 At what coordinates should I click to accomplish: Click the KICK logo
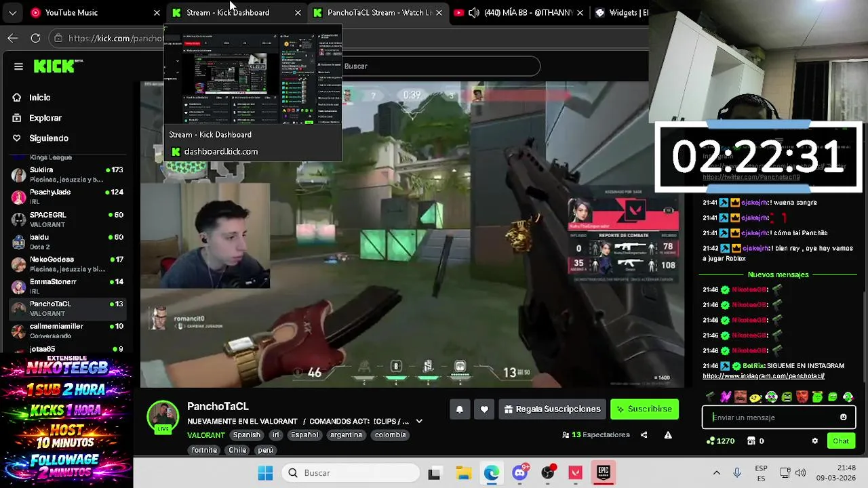pyautogui.click(x=54, y=66)
